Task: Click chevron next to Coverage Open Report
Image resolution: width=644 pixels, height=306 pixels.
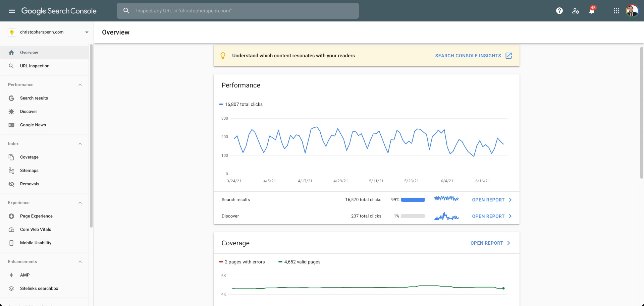Action: tap(509, 243)
